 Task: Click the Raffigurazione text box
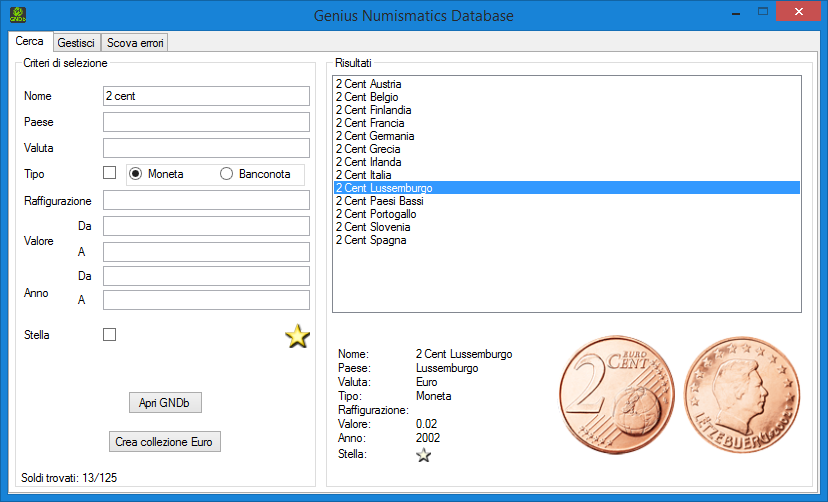pos(206,200)
